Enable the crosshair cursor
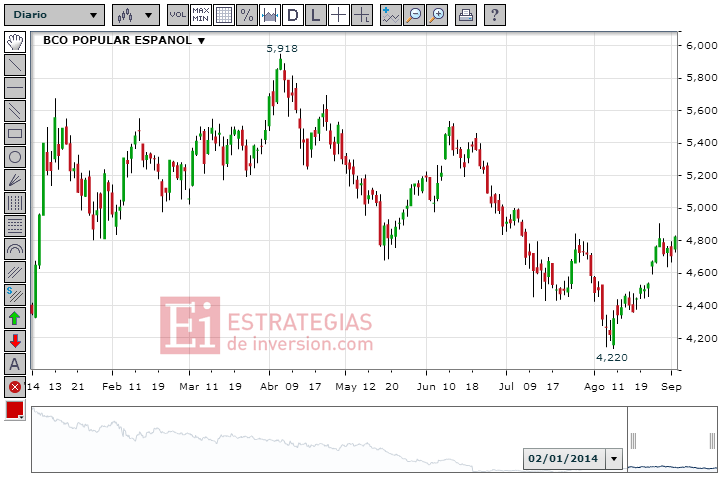 pos(338,15)
